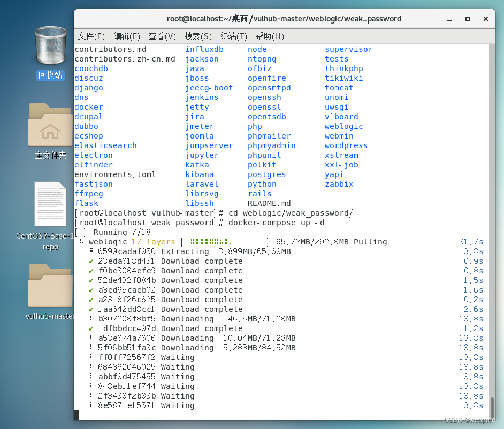The height and width of the screenshot is (429, 504).
Task: Click the contributors.zh-cn.md file name
Action: [x=125, y=59]
